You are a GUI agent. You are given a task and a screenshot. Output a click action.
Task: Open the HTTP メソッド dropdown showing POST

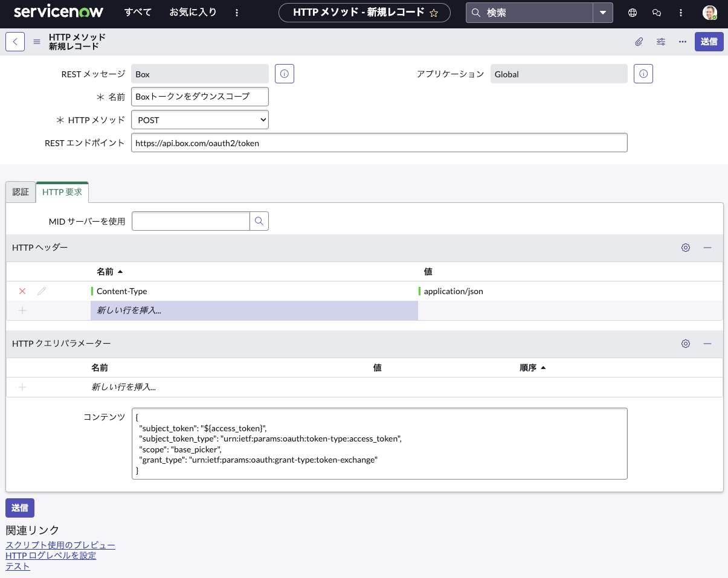(200, 120)
